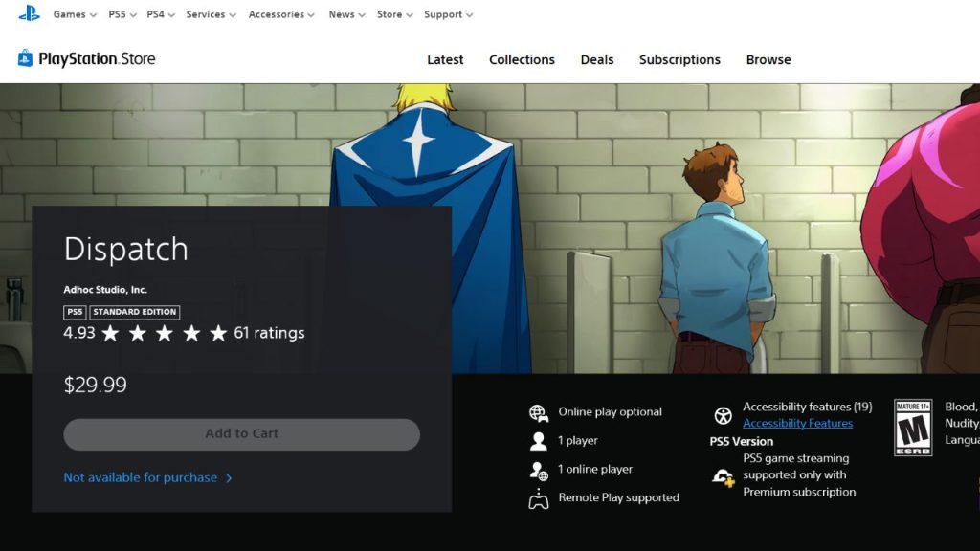
Task: Click the PlayStation logo icon at top
Action: [x=29, y=13]
